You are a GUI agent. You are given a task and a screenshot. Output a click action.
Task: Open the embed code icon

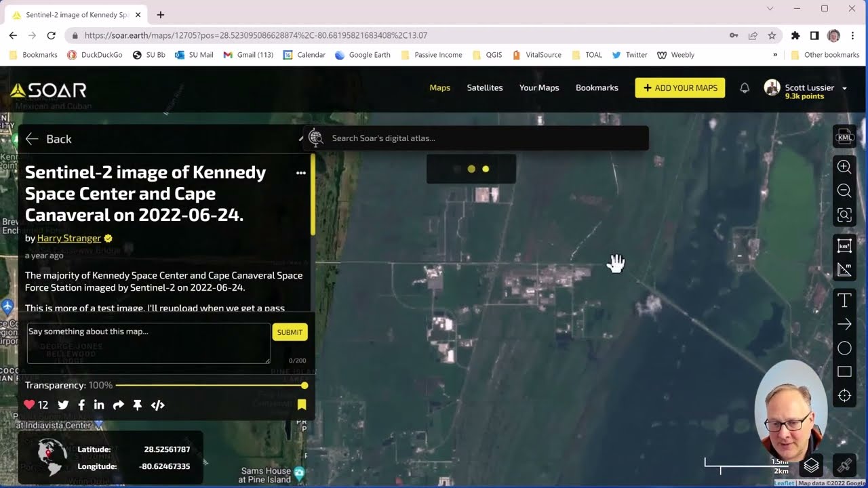(x=157, y=405)
